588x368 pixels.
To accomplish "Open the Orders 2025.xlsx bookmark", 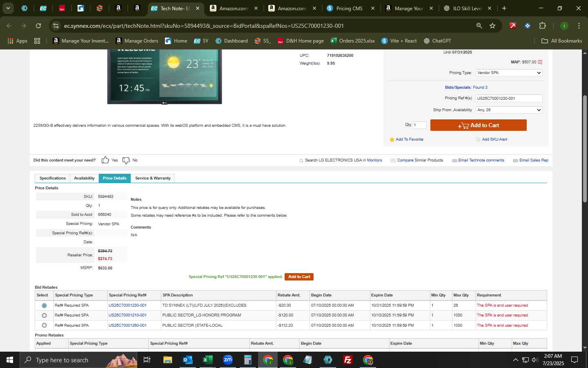I will [x=353, y=41].
